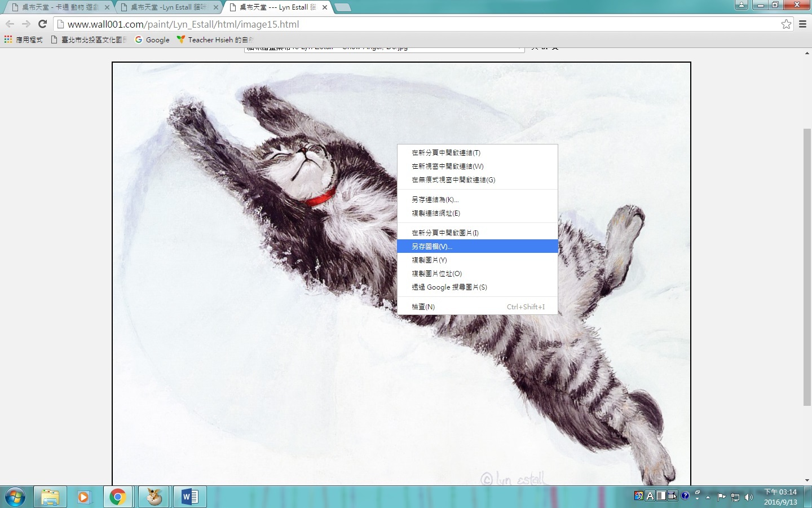The height and width of the screenshot is (508, 812).
Task: Open the network status tray icon
Action: click(x=735, y=497)
